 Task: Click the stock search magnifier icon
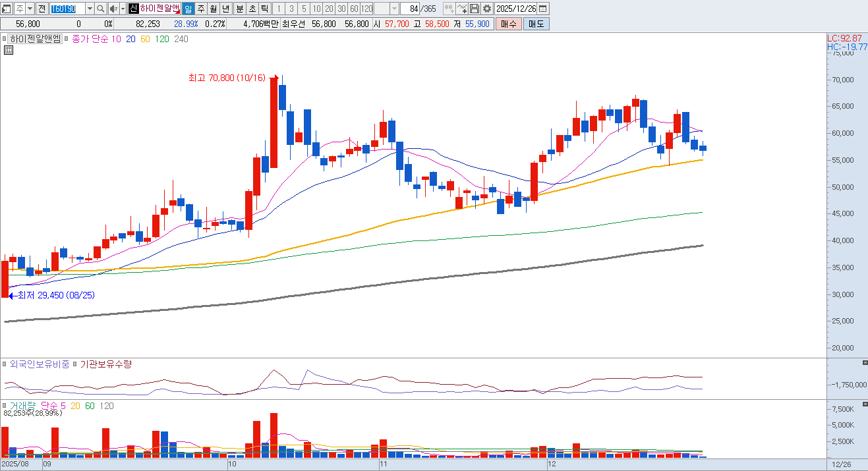[x=100, y=9]
